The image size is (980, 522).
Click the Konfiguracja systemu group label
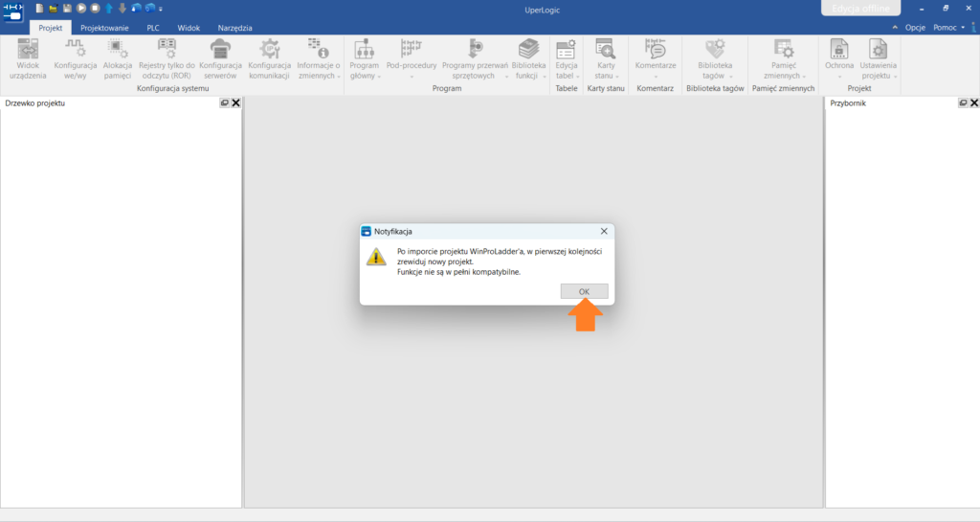coord(173,89)
